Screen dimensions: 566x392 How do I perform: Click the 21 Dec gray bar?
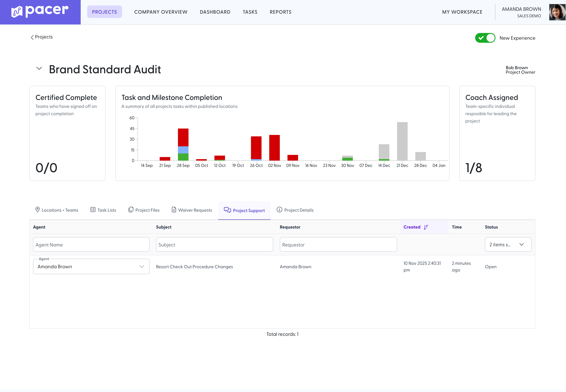(x=402, y=141)
